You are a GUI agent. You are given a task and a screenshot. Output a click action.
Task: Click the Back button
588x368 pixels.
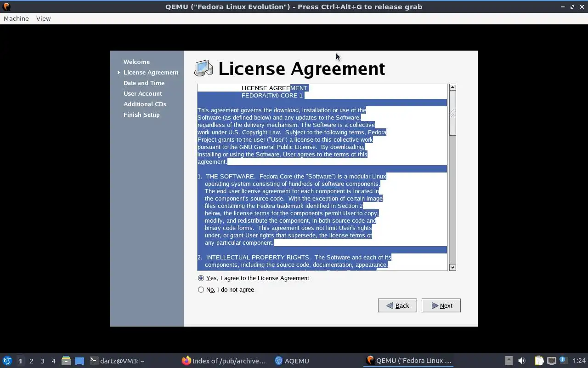point(397,305)
